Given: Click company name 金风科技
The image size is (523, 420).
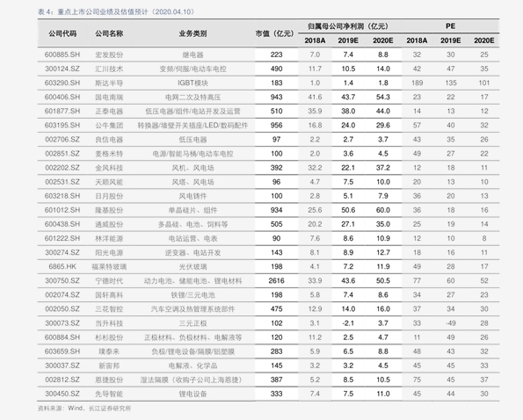Looking at the screenshot, I should (109, 168).
